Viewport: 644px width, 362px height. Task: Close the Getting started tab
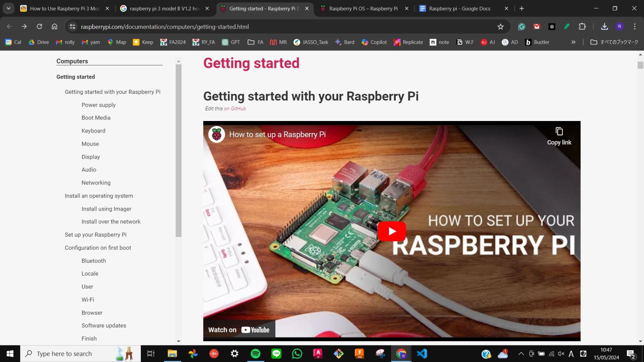click(x=307, y=8)
